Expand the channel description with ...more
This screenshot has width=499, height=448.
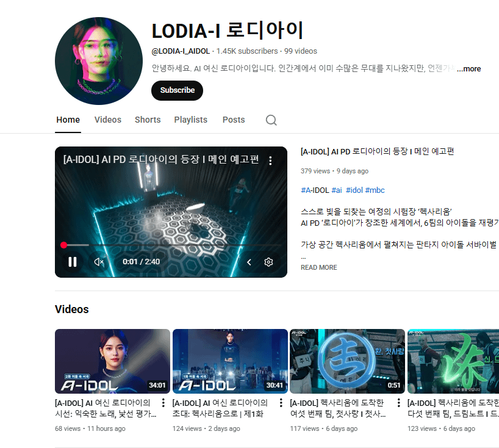[x=468, y=69]
